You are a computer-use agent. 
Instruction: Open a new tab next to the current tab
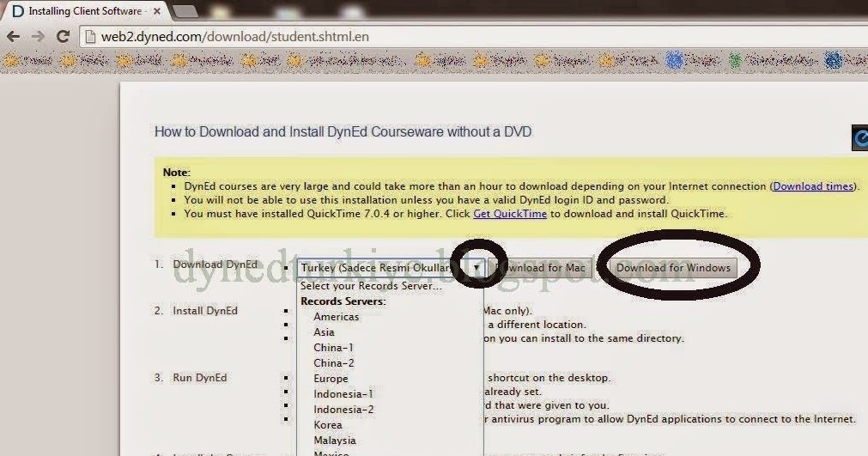(x=185, y=11)
